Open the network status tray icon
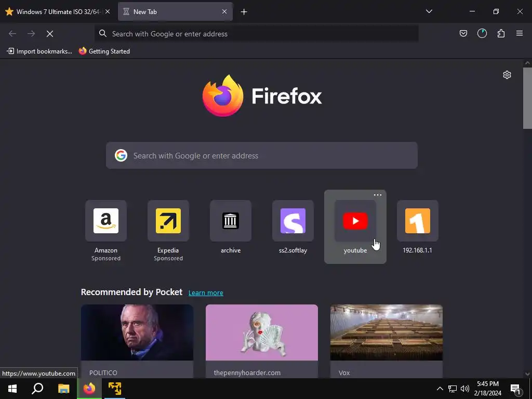532x399 pixels. (x=453, y=389)
